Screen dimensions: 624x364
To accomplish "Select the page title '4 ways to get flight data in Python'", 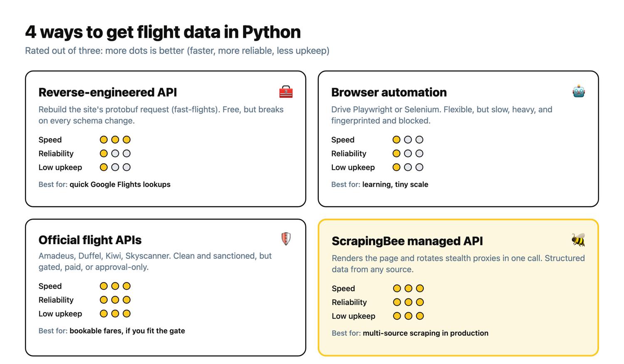I will pos(163,32).
